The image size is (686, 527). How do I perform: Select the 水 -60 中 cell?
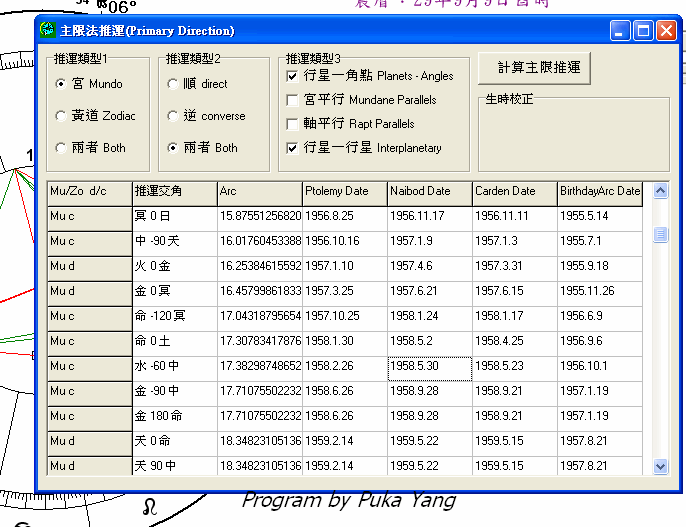(x=175, y=368)
